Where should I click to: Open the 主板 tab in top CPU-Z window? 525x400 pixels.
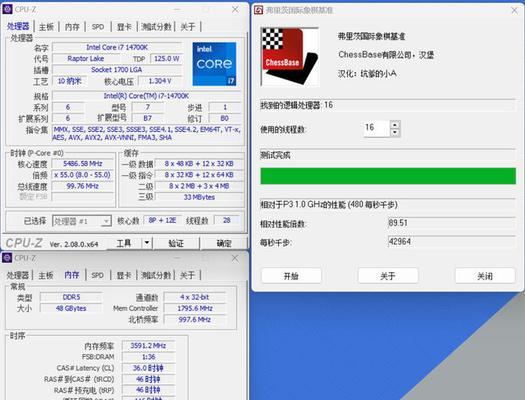point(46,27)
